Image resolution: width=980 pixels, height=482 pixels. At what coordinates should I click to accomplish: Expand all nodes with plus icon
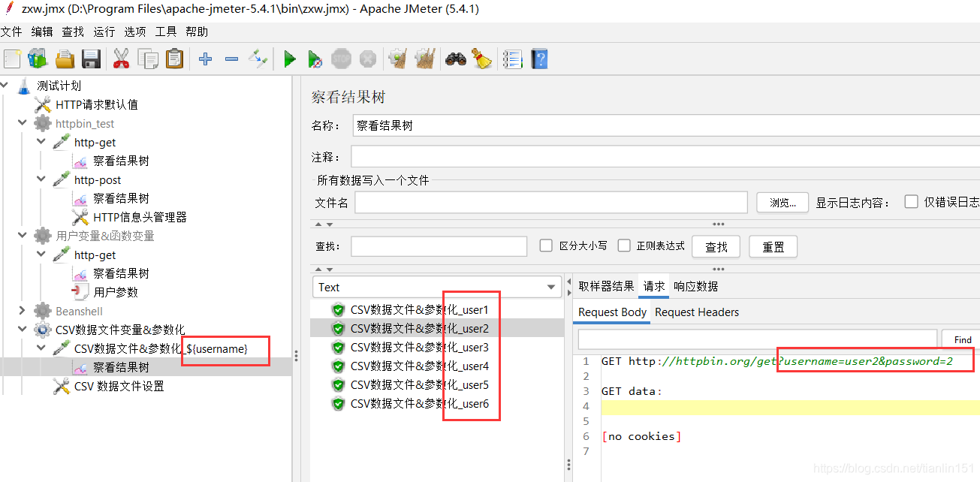click(205, 59)
